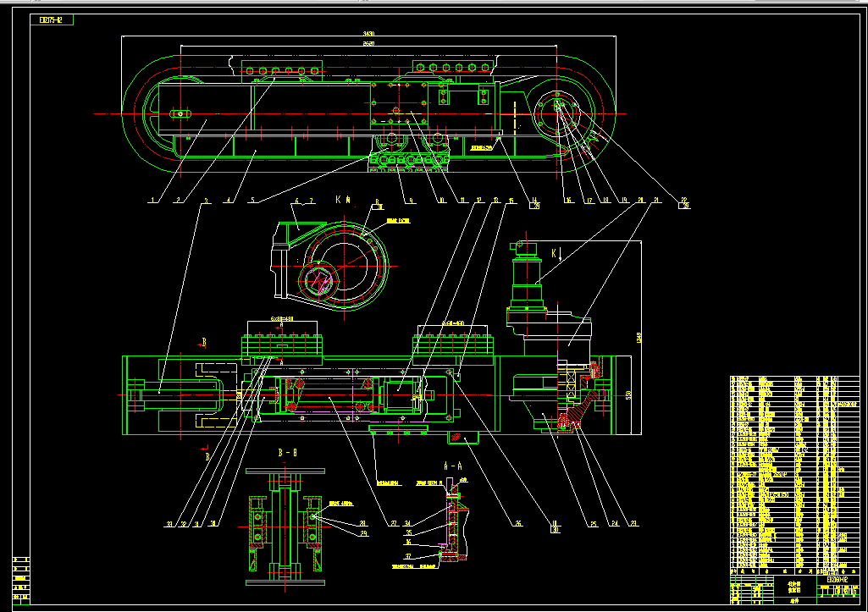Click part callout number 9

click(x=411, y=201)
